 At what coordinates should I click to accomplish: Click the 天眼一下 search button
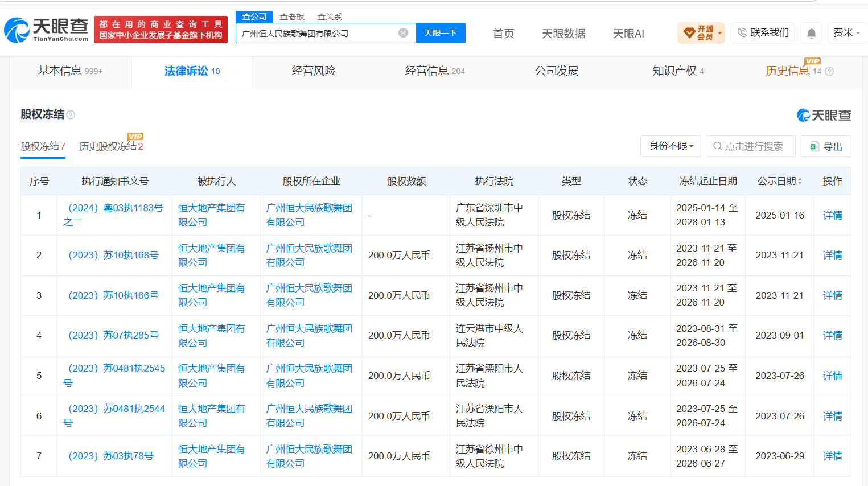pyautogui.click(x=441, y=33)
